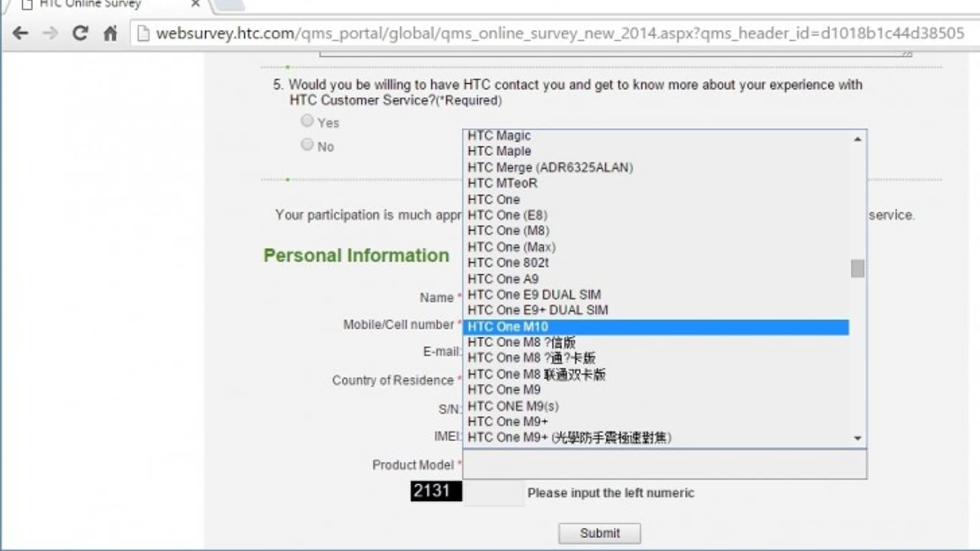This screenshot has width=980, height=551.
Task: Choose HTC ONE M9(s) model
Action: [x=656, y=406]
